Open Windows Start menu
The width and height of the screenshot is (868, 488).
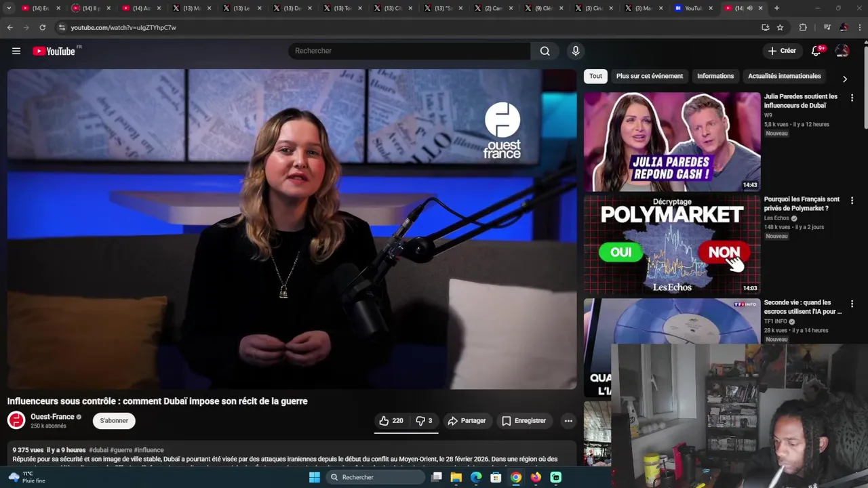314,477
